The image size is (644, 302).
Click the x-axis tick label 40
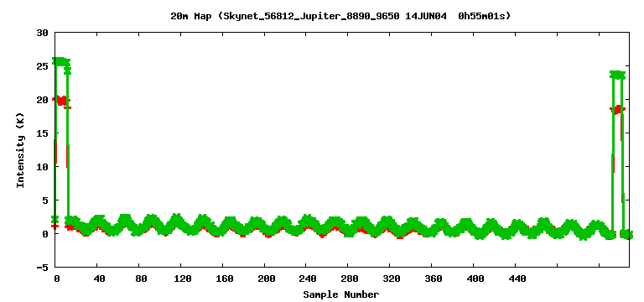pyautogui.click(x=99, y=279)
